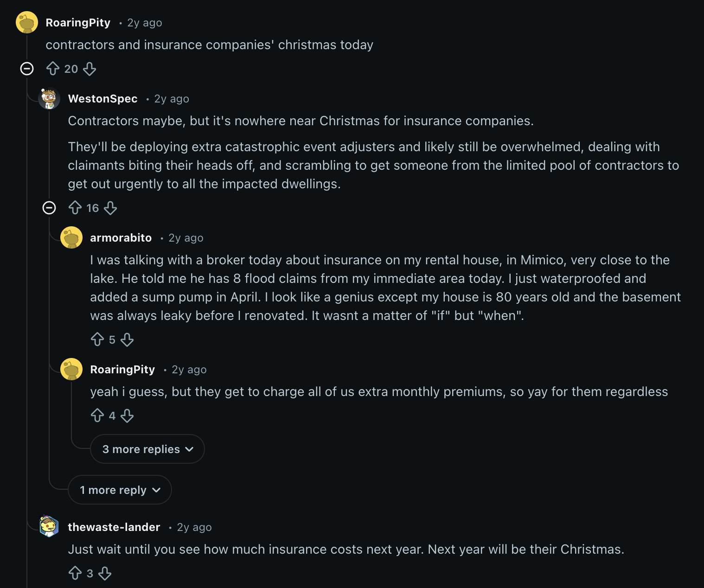Upvote RoaringPity's monthly premiums reply
704x588 pixels.
pyautogui.click(x=97, y=415)
